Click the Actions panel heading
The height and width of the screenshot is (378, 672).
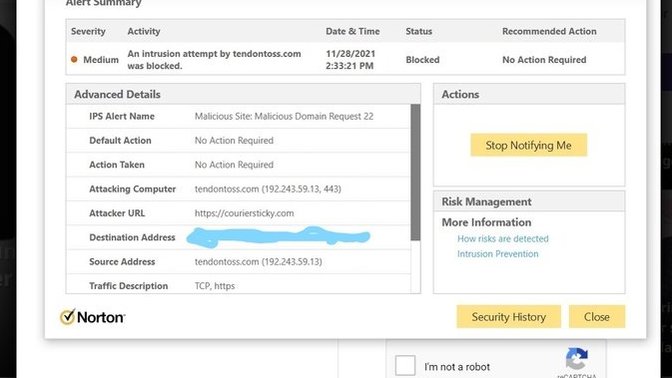pos(460,94)
